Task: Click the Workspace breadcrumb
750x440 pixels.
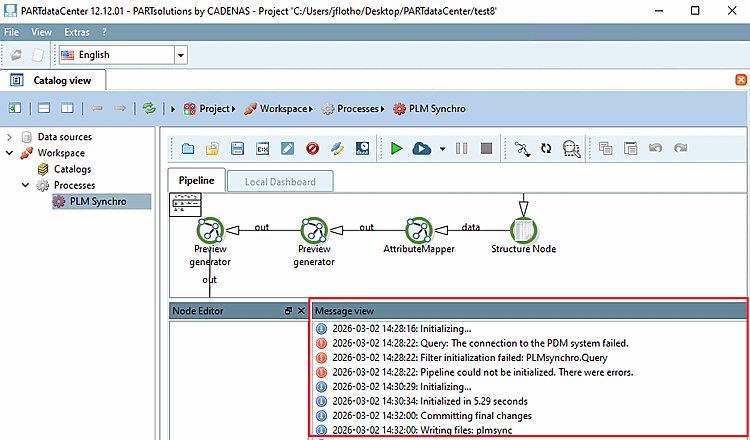Action: point(276,109)
